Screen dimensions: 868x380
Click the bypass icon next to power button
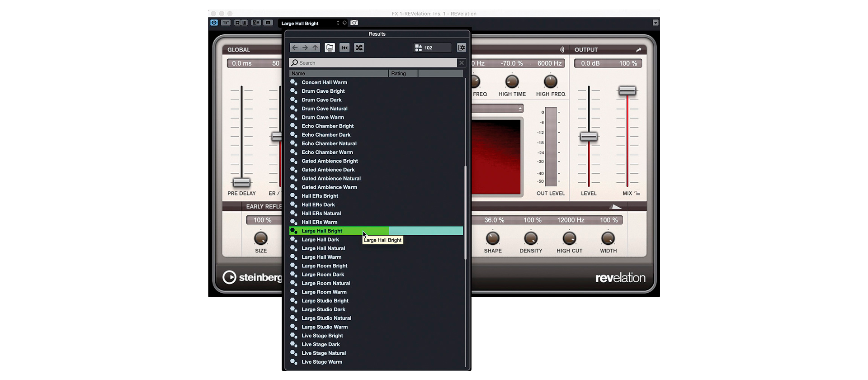pos(226,23)
